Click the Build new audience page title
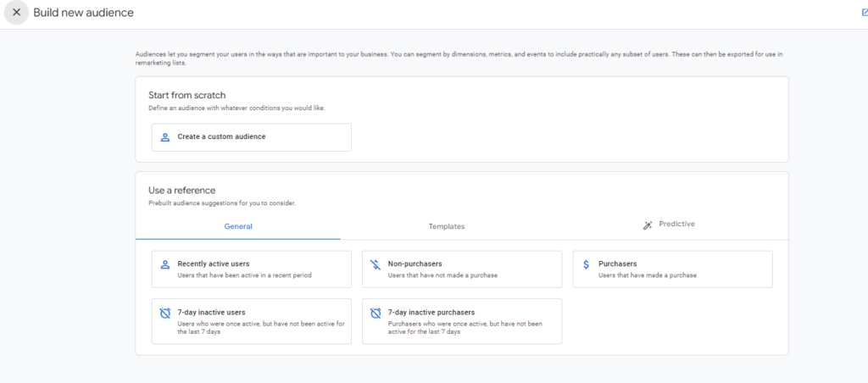Viewport: 868px width, 383px height. [x=83, y=13]
